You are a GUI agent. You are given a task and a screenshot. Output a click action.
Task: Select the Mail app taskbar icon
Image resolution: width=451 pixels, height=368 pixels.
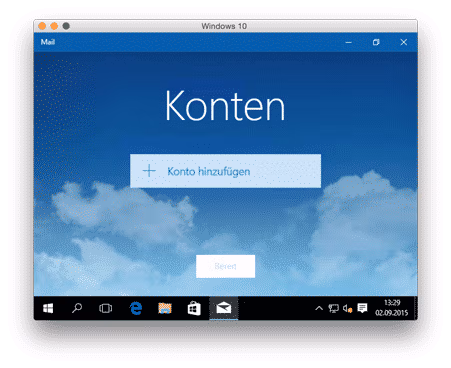point(224,308)
